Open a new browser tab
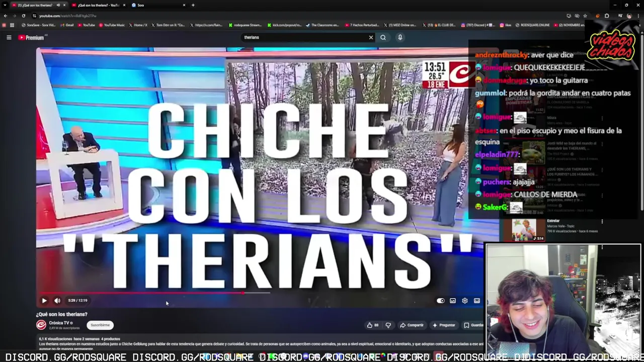The image size is (644, 362). click(193, 5)
